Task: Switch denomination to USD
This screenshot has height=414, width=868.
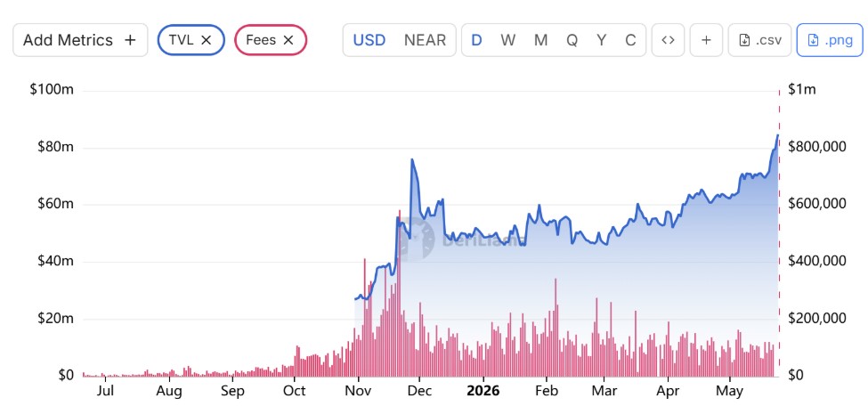Action: 369,40
